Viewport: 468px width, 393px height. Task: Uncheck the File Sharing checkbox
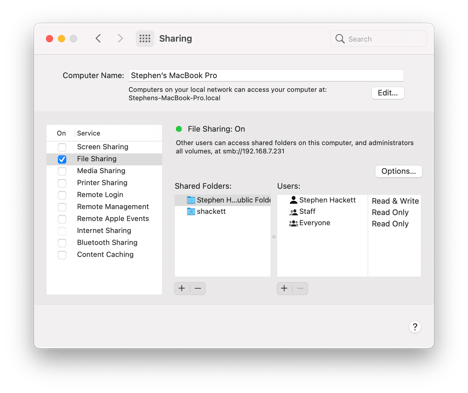click(x=62, y=159)
